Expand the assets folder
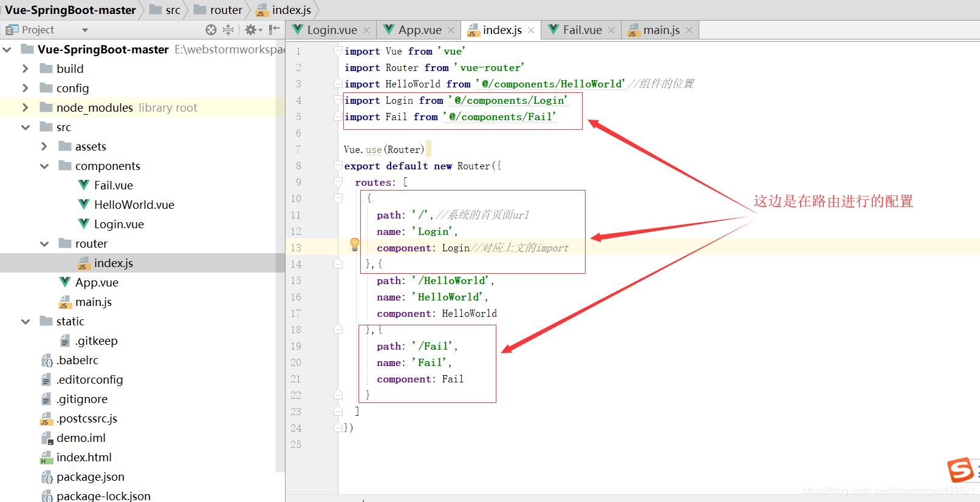 pyautogui.click(x=44, y=146)
